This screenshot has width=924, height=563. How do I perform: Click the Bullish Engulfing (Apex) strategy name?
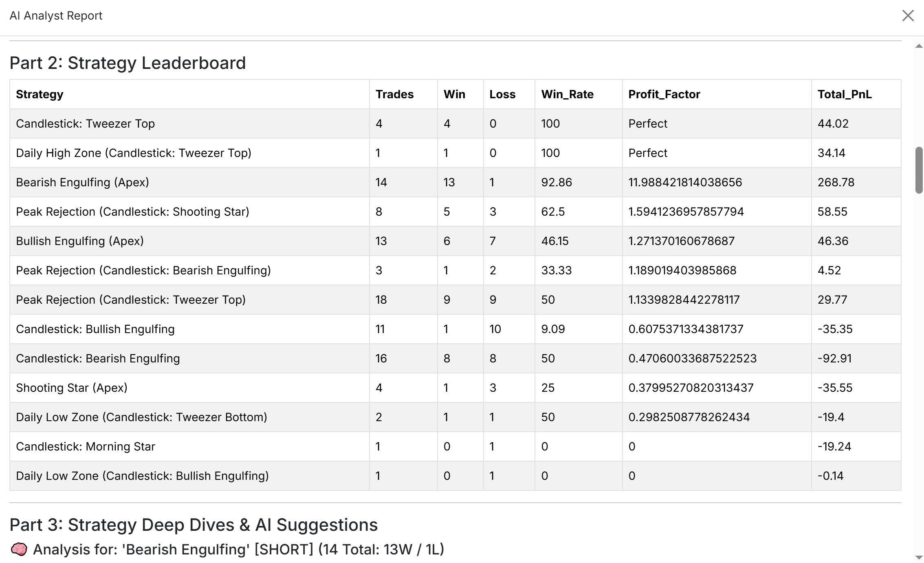(80, 241)
